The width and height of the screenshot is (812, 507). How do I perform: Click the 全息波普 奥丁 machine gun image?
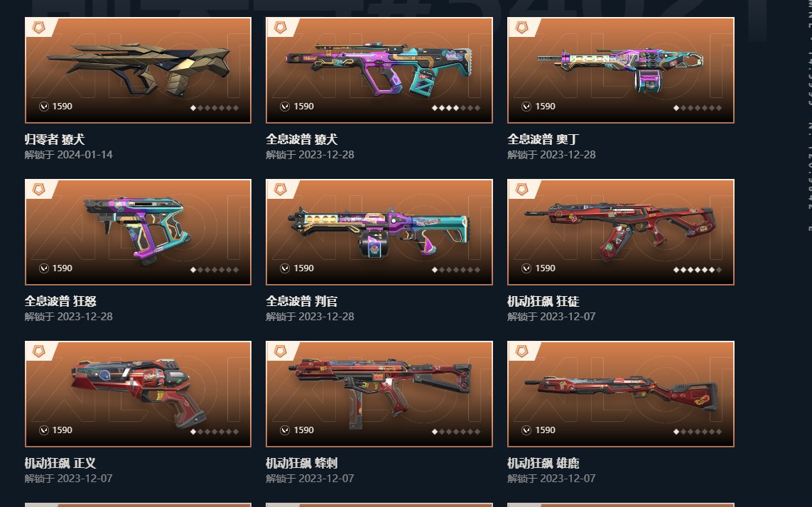click(620, 70)
